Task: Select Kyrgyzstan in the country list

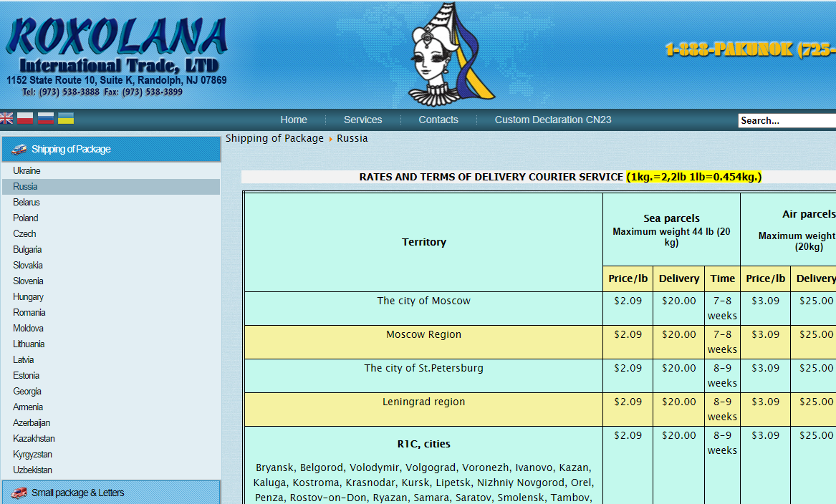Action: click(32, 455)
